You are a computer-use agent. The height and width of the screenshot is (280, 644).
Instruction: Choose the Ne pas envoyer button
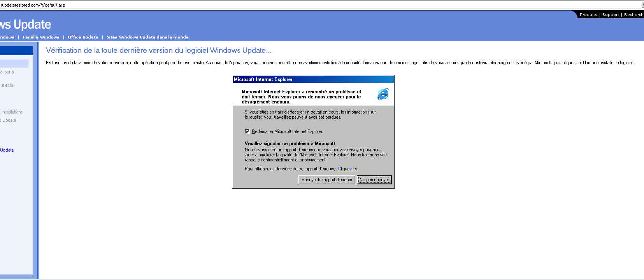click(x=374, y=180)
